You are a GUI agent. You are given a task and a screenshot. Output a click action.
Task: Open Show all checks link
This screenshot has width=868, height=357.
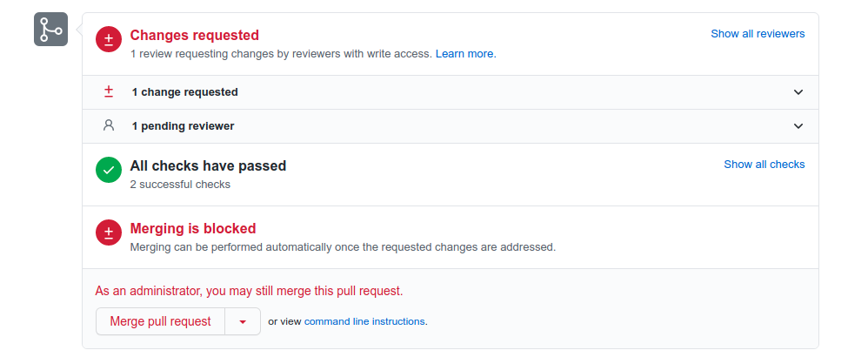click(765, 165)
